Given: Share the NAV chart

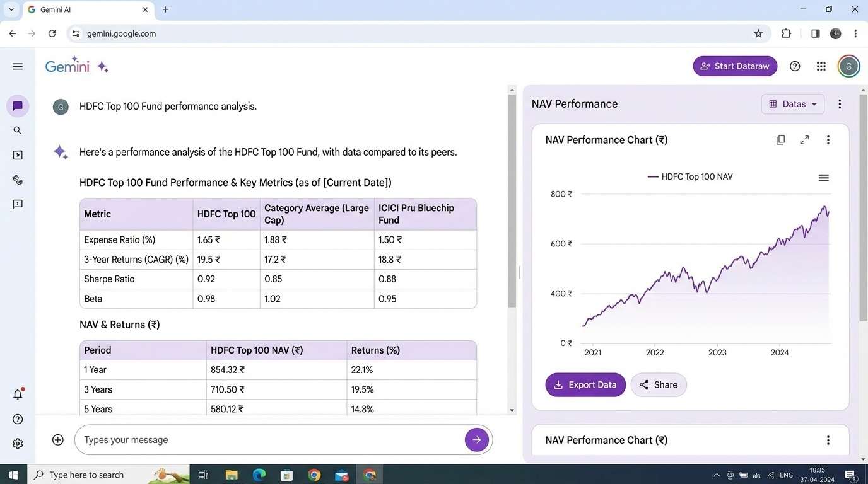Looking at the screenshot, I should [658, 384].
